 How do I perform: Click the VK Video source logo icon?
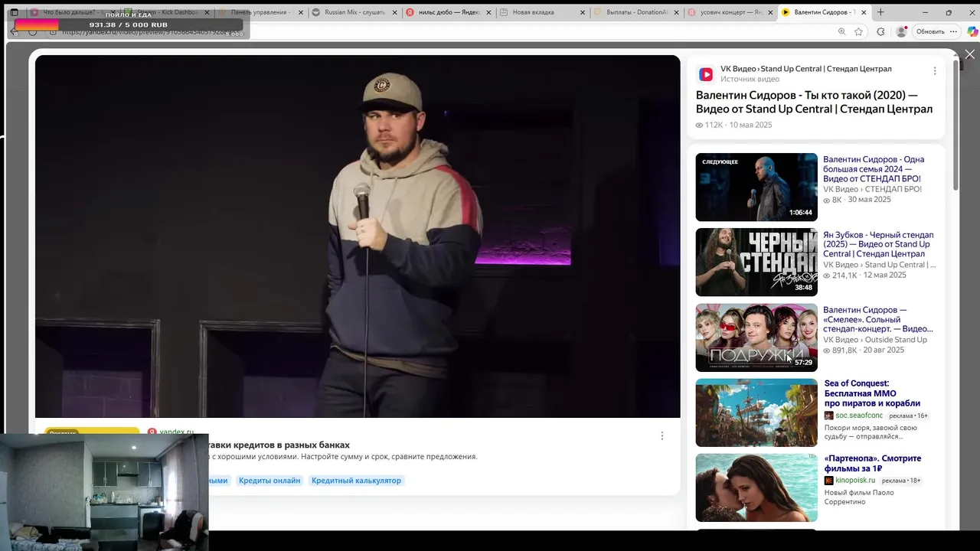[x=706, y=74]
